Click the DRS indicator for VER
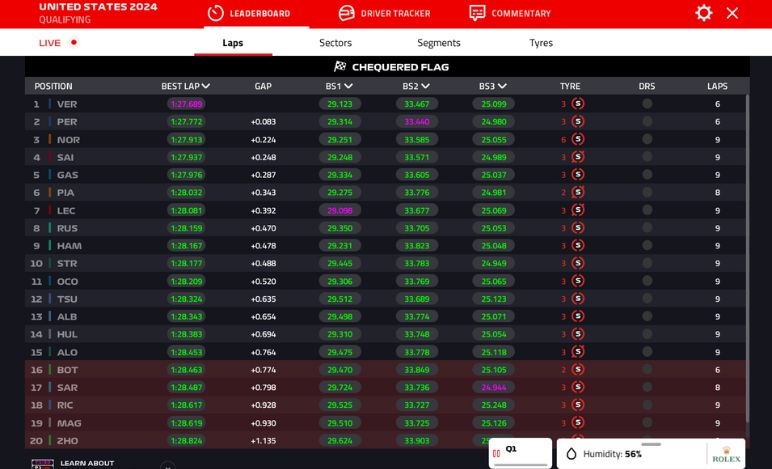Viewport: 772px width, 469px height. (x=647, y=104)
